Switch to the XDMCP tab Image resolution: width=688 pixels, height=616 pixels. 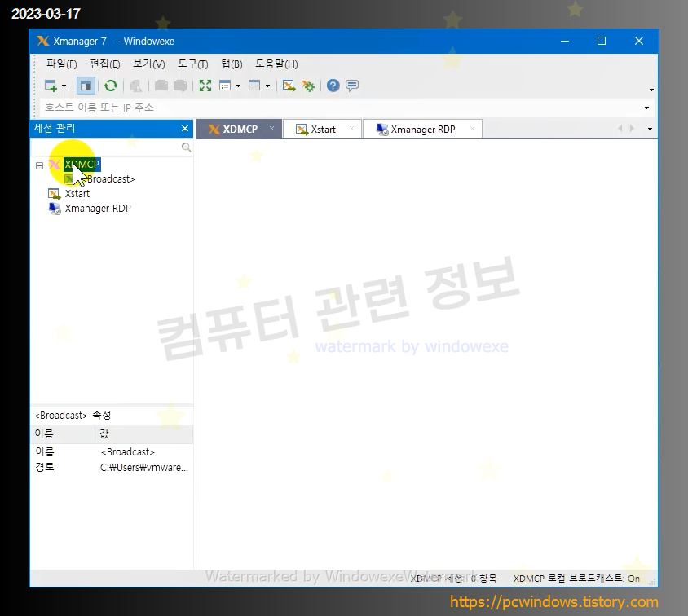tap(240, 130)
